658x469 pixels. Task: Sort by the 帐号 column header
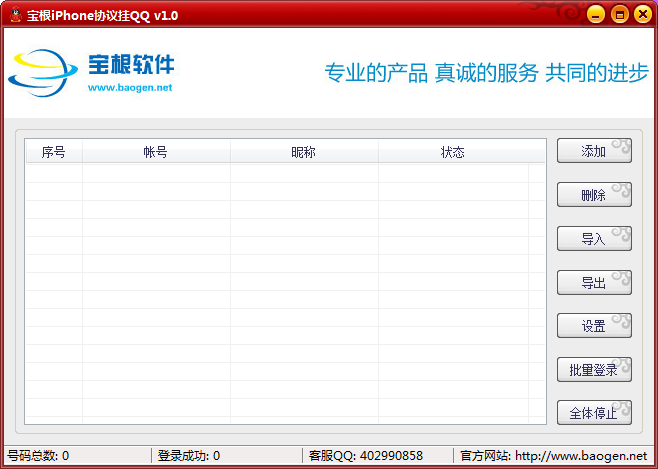156,151
